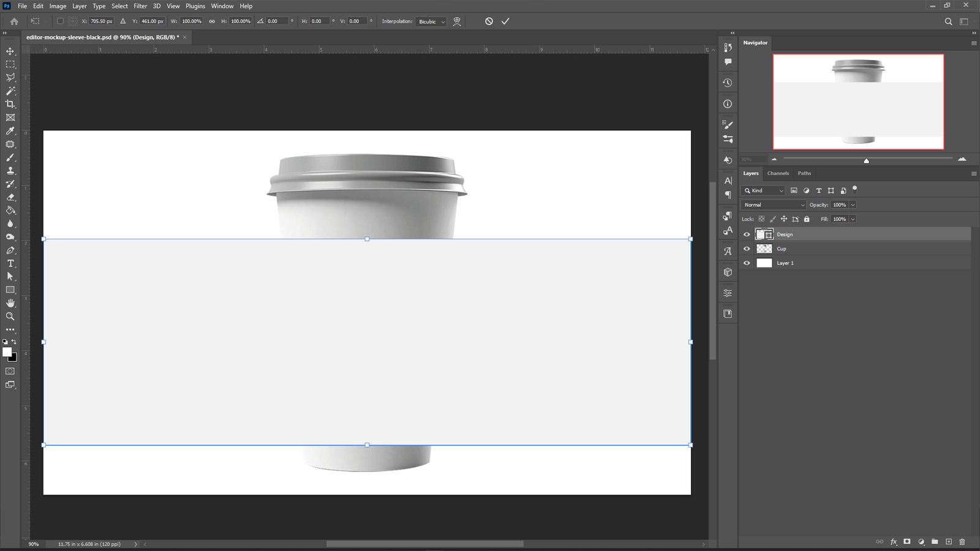
Task: Hide the Cup layer
Action: click(x=746, y=249)
